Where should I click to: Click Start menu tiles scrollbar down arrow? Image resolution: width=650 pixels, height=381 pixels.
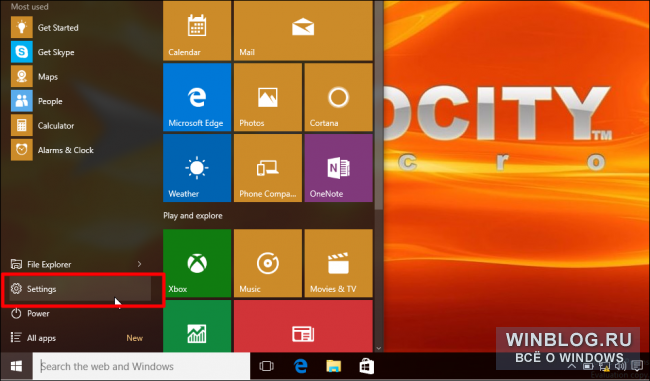[378, 348]
